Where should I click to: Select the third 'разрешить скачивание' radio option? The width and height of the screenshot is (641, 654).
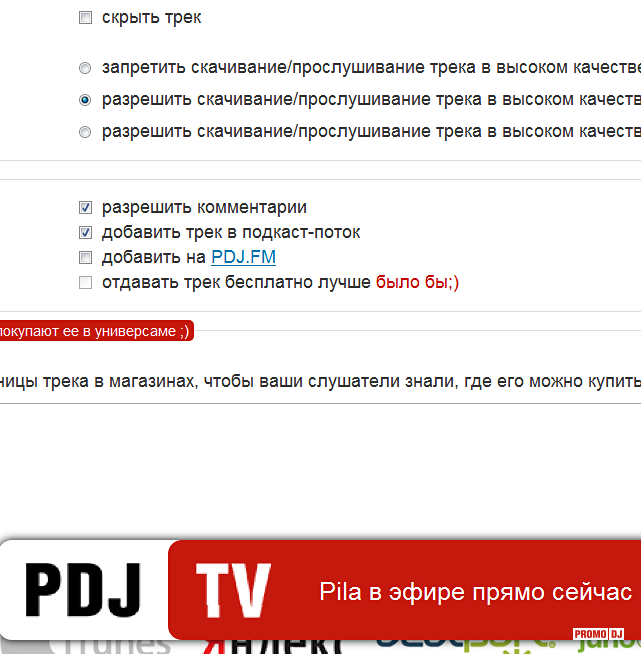coord(85,132)
